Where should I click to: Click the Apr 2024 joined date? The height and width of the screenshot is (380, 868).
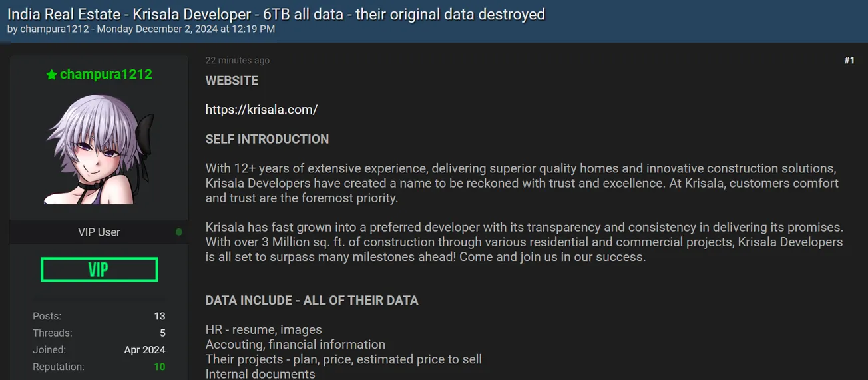[144, 350]
